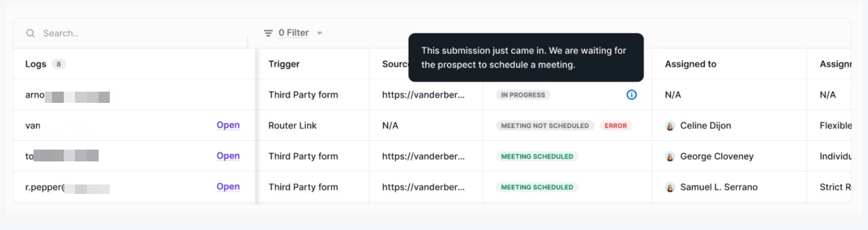Click the Logs count badge
The image size is (868, 230).
coord(58,64)
